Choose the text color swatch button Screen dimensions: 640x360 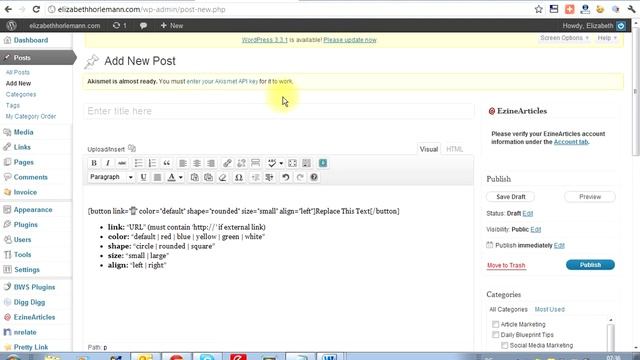click(x=172, y=177)
